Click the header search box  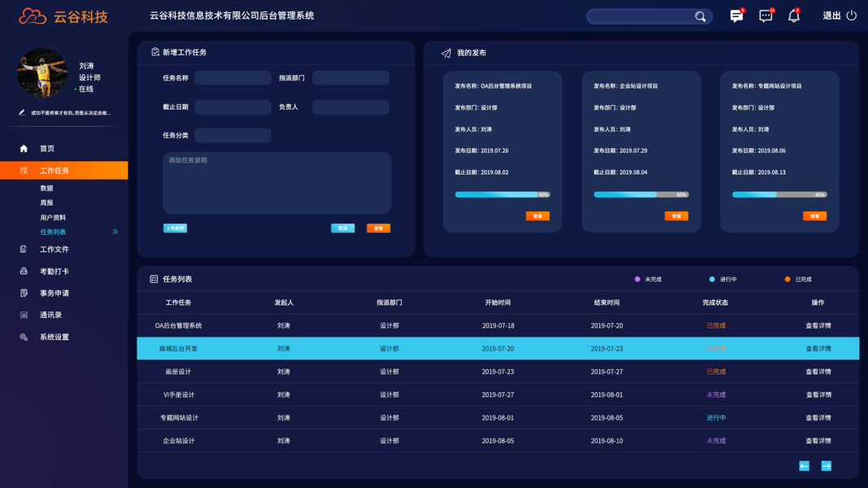tap(649, 16)
